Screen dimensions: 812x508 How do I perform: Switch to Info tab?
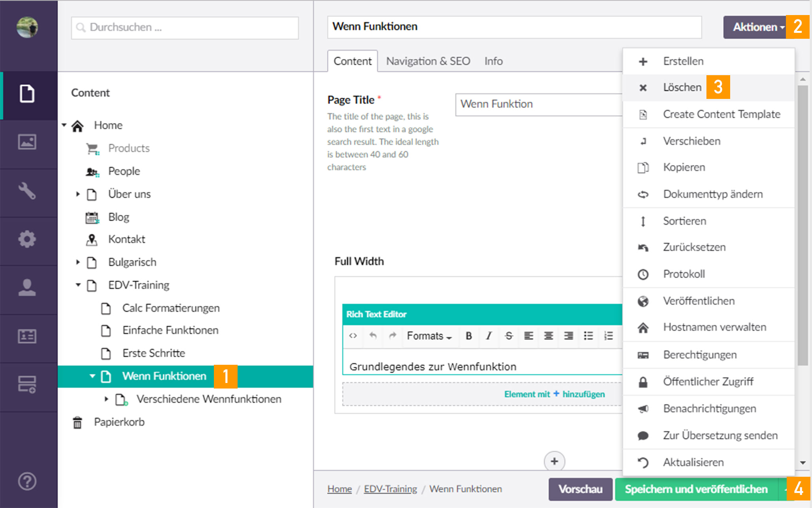493,61
